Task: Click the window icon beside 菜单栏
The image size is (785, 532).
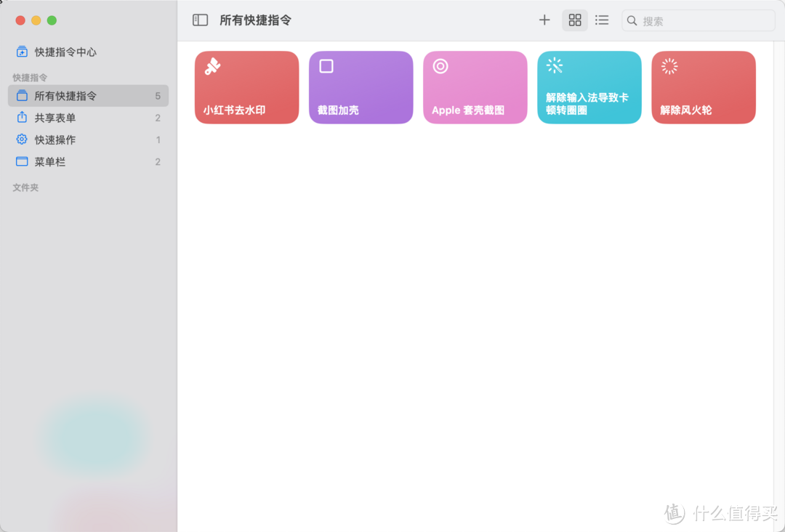Action: tap(22, 161)
